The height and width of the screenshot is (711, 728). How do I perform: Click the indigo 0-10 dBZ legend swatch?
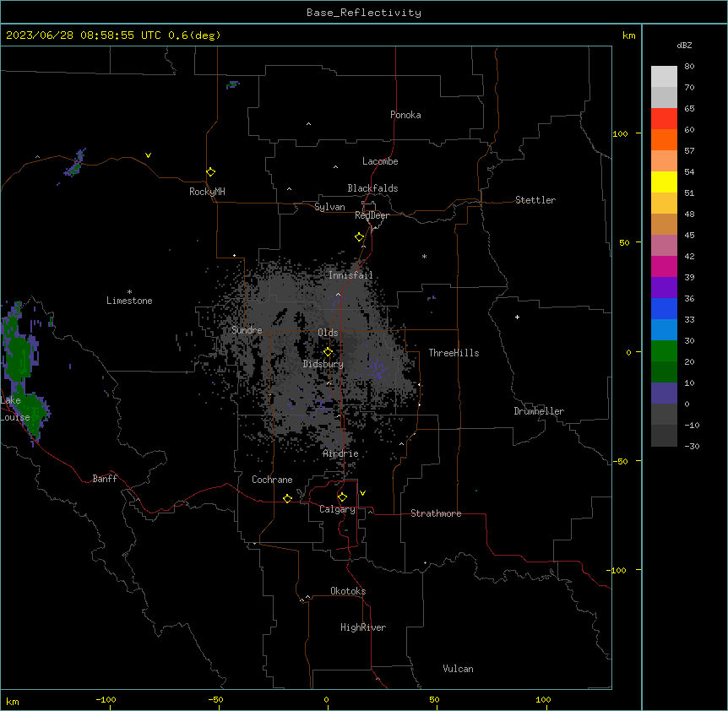coord(664,393)
